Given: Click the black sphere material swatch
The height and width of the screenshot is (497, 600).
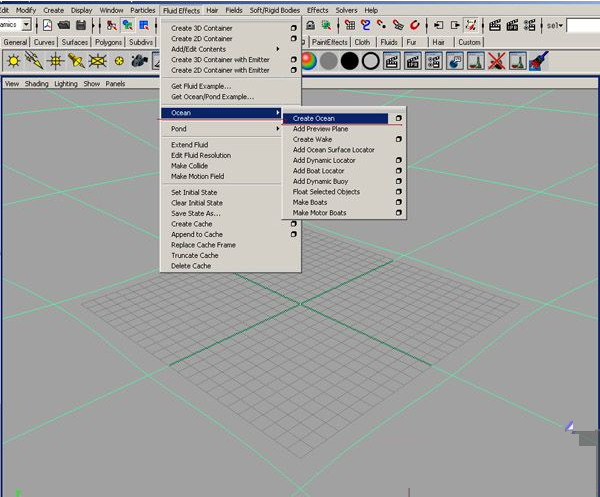Looking at the screenshot, I should point(350,61).
